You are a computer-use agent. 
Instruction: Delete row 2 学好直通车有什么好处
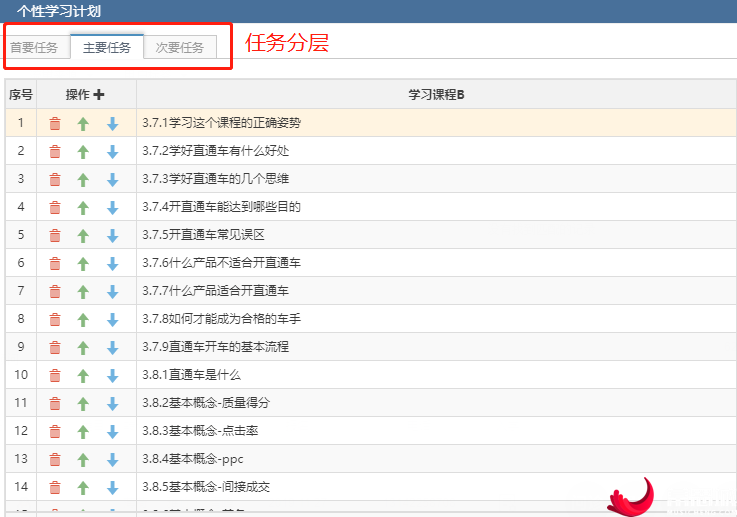click(55, 152)
